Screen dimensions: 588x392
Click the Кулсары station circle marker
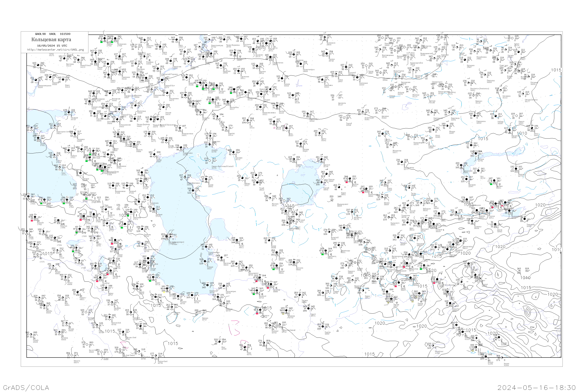(233, 152)
